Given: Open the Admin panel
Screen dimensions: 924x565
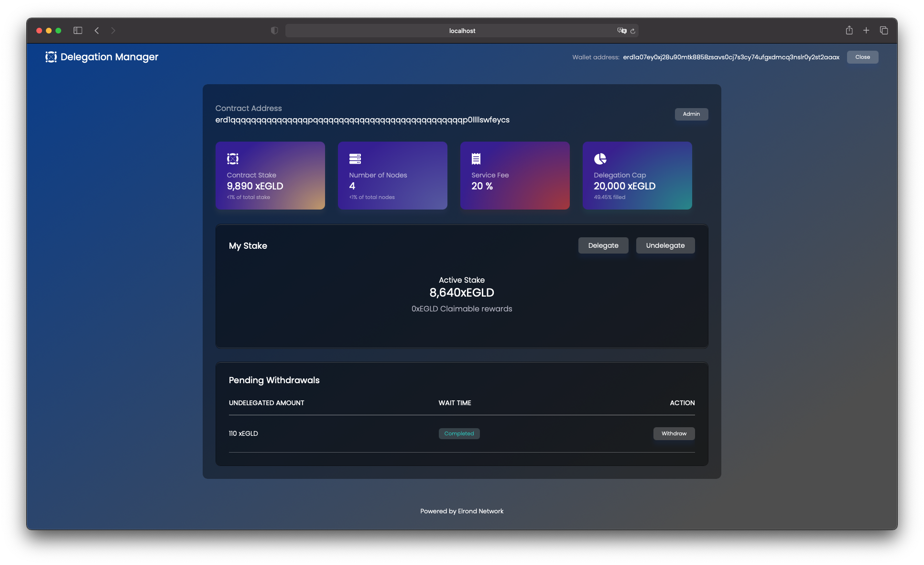Looking at the screenshot, I should point(691,114).
